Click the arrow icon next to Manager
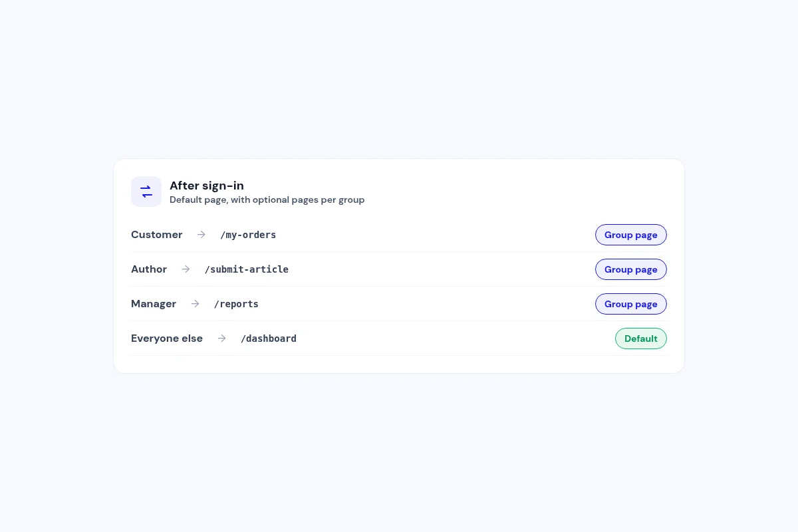 tap(195, 304)
